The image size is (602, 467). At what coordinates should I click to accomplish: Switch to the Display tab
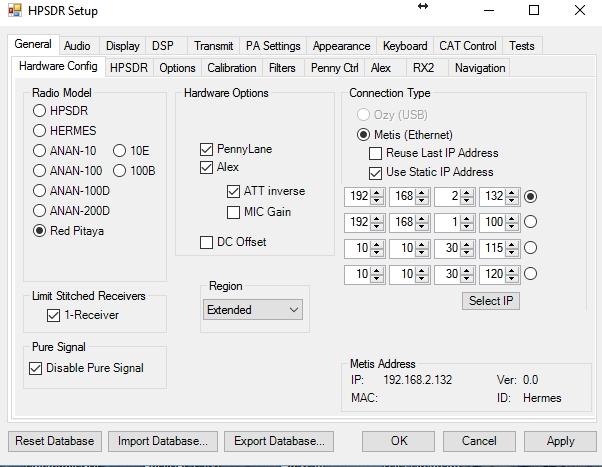(122, 46)
